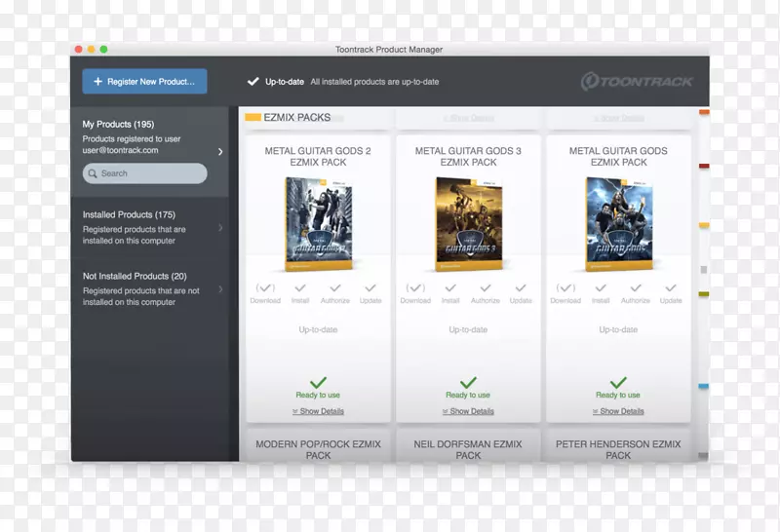Click the Download icon under Metal Guitar Gods pack
Image resolution: width=780 pixels, height=532 pixels.
point(565,288)
